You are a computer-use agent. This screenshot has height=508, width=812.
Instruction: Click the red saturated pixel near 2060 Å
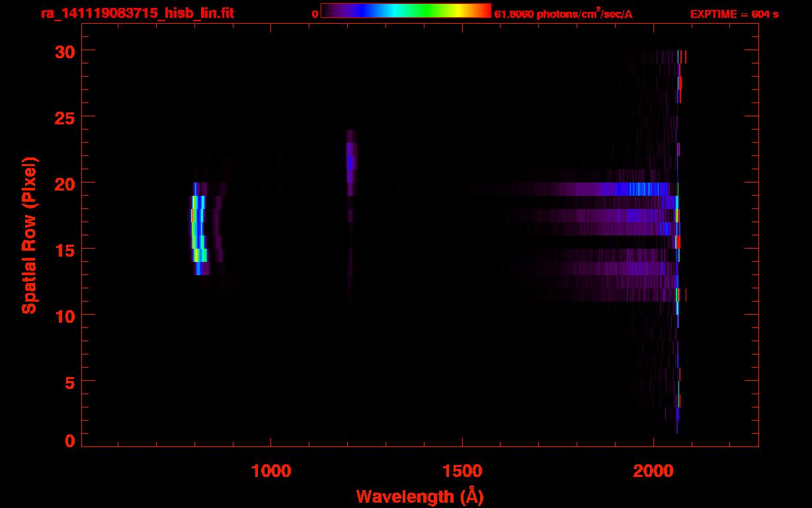coord(678,241)
